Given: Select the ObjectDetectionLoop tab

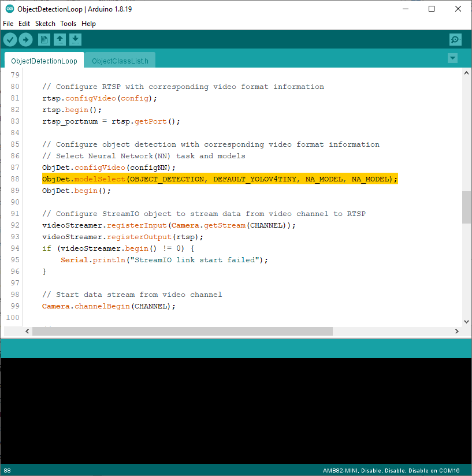Looking at the screenshot, I should click(x=44, y=61).
